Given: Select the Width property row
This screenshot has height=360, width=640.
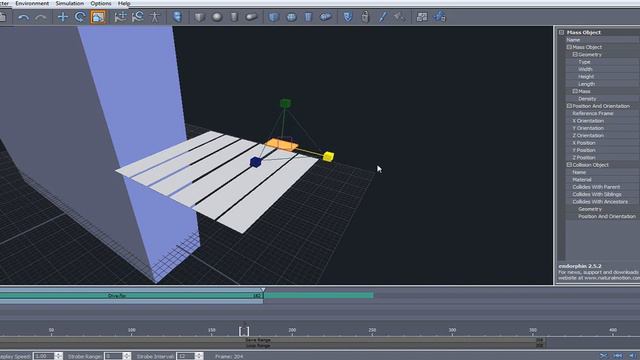Looking at the screenshot, I should point(602,69).
